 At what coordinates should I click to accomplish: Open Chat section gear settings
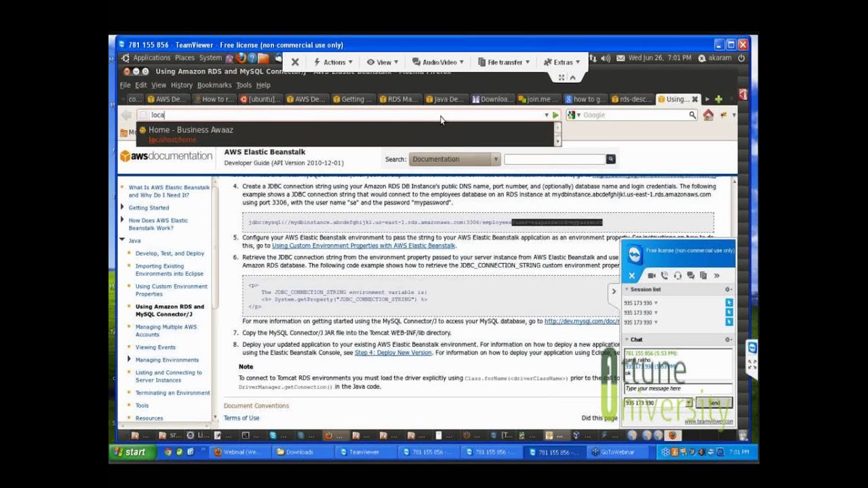click(x=728, y=340)
